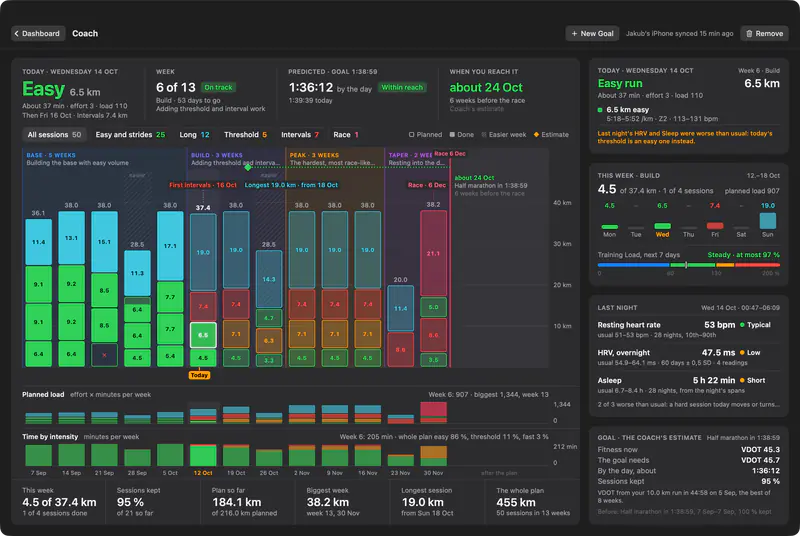Select the Fitness now VDOT 45.3 row
The width and height of the screenshot is (800, 536).
[x=688, y=450]
